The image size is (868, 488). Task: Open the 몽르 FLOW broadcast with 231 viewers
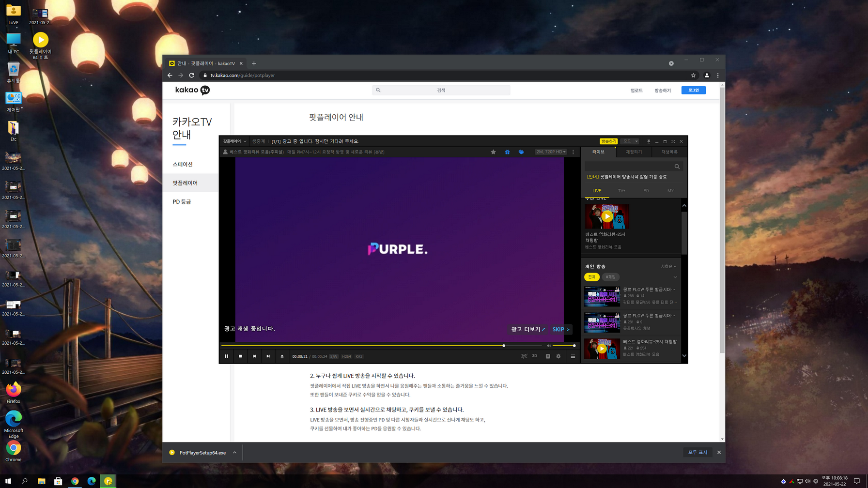(631, 322)
